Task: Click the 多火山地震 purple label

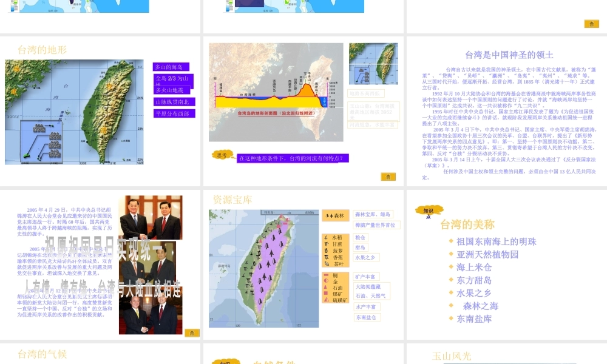Action: [172, 90]
